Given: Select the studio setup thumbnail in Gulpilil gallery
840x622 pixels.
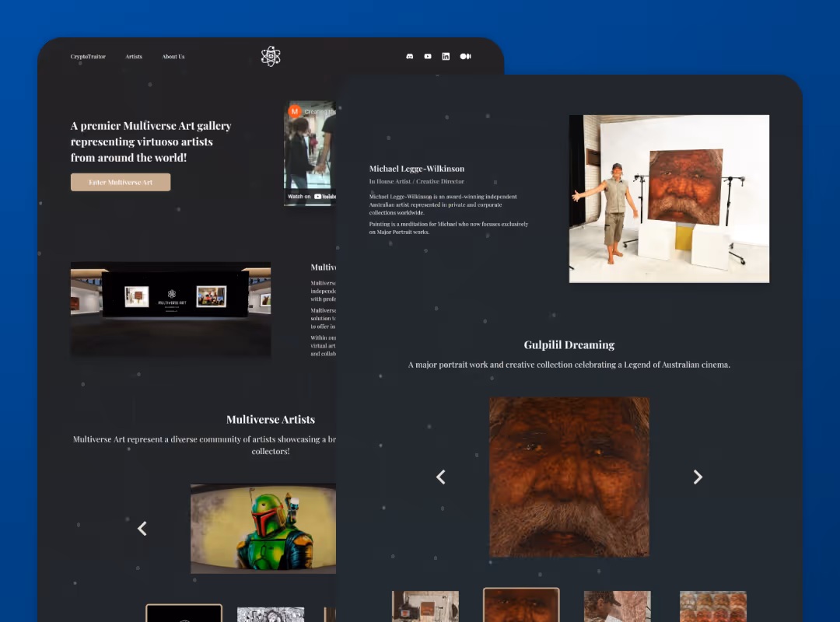Looking at the screenshot, I should coord(425,606).
